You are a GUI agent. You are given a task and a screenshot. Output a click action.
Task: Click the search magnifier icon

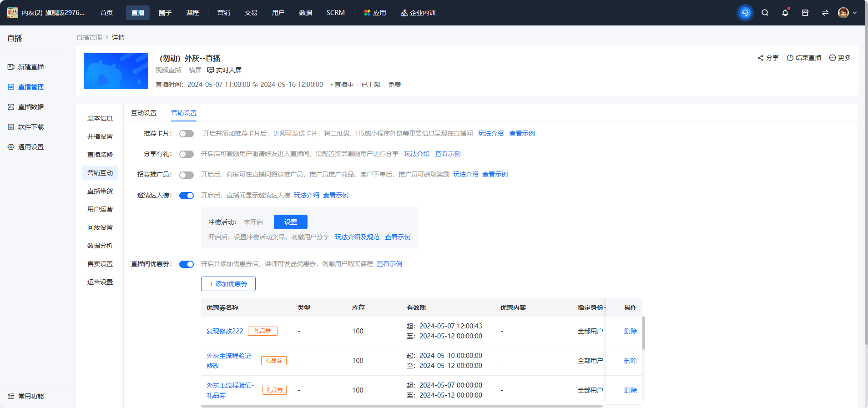click(765, 13)
